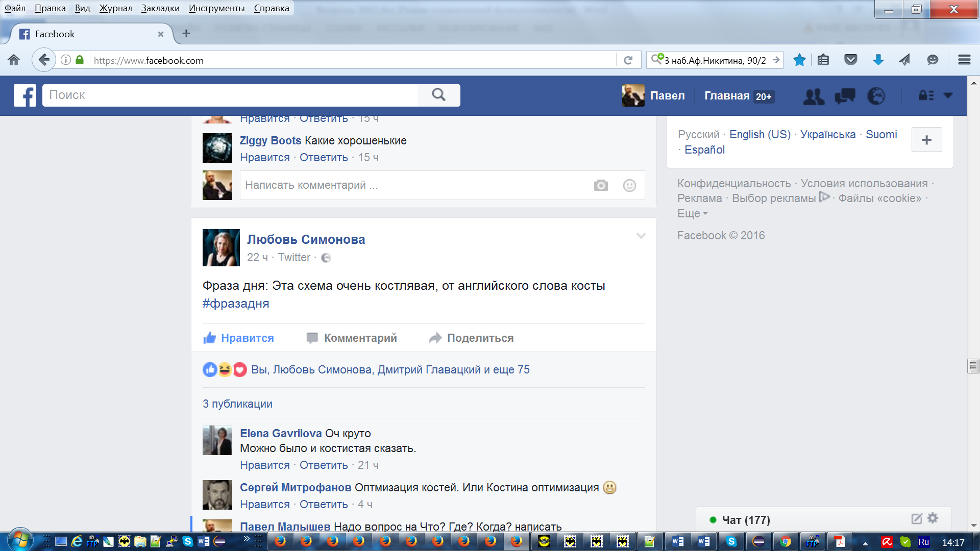This screenshot has height=551, width=980.
Task: Click Ответить under Сергей Митрофанов's comment
Action: click(x=324, y=505)
